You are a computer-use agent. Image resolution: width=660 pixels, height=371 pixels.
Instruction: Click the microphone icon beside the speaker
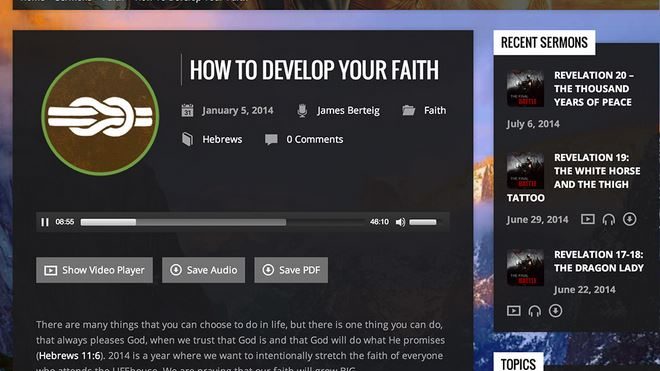302,110
